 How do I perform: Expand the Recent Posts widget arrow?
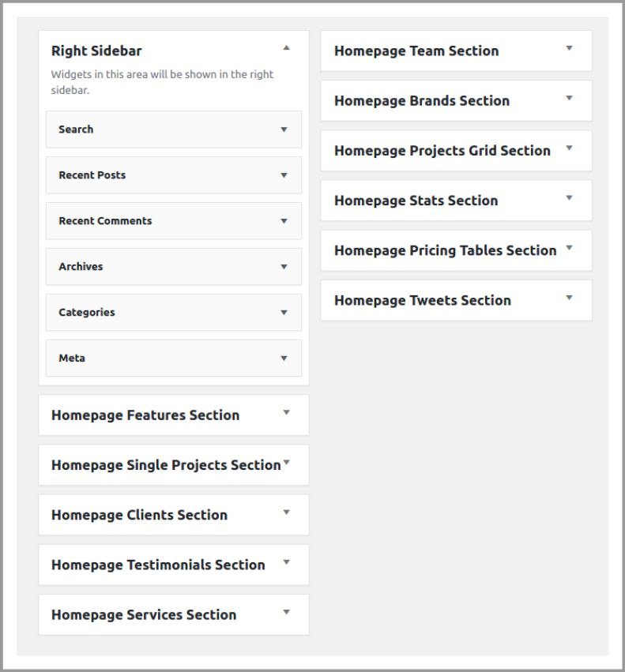pos(284,175)
